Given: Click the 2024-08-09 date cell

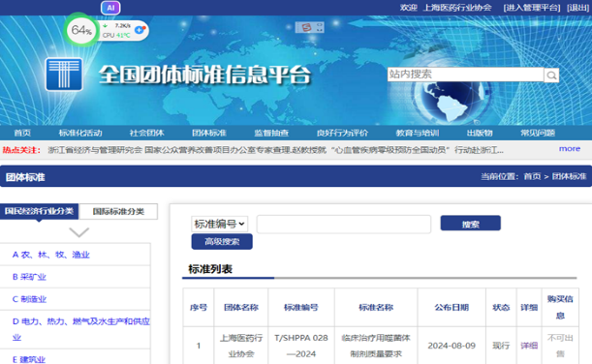Looking at the screenshot, I should coord(452,346).
